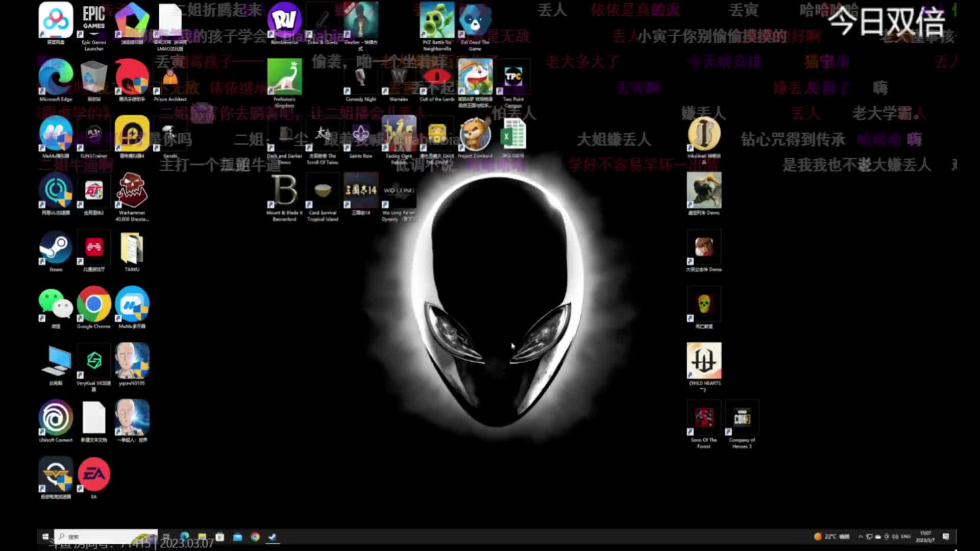Open the Epic Games Launcher shortcut
Viewport: 980px width, 551px height.
coord(94,26)
